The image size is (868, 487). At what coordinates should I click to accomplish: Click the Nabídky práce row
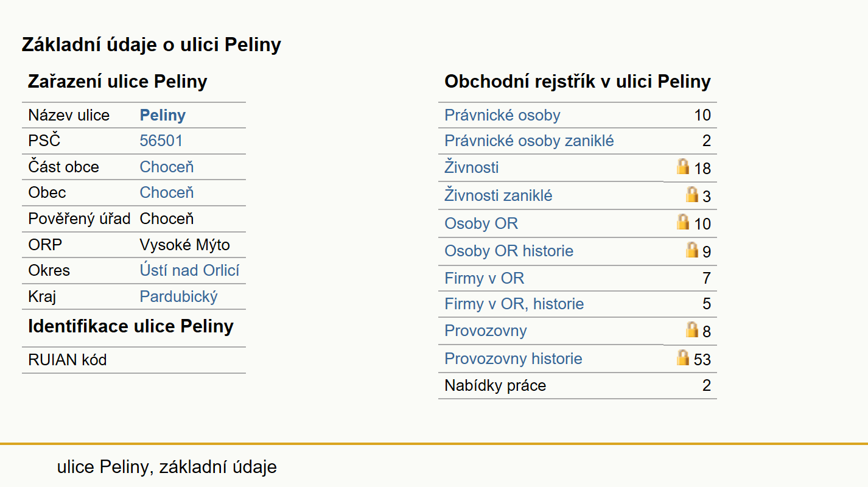(x=578, y=385)
